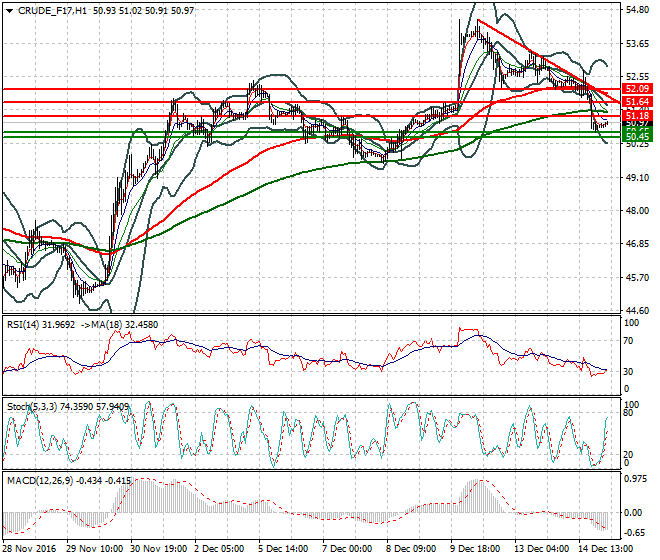Click the 54.80 price scale value
The image size is (660, 560).
[x=638, y=10]
